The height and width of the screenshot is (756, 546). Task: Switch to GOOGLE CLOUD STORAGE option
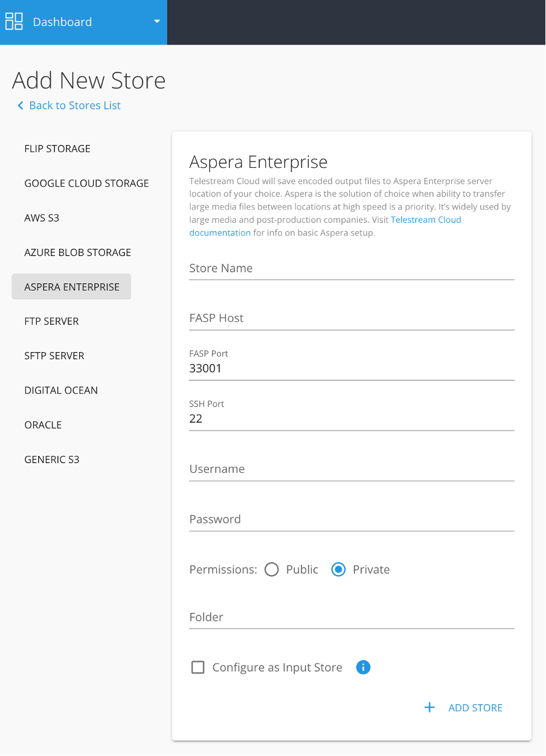click(86, 183)
